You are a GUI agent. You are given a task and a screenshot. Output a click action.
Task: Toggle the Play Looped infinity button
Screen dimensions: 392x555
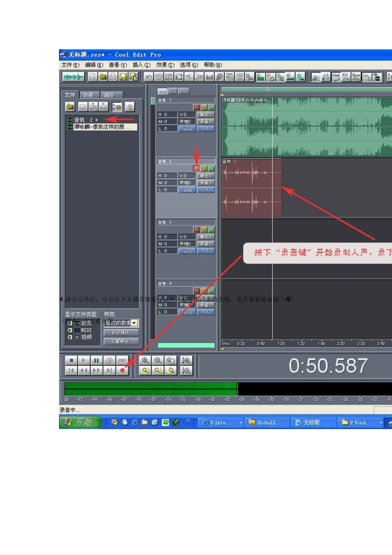point(122,361)
